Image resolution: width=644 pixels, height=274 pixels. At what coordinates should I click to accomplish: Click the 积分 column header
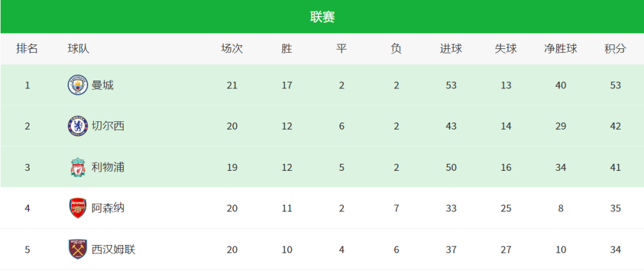click(x=615, y=49)
